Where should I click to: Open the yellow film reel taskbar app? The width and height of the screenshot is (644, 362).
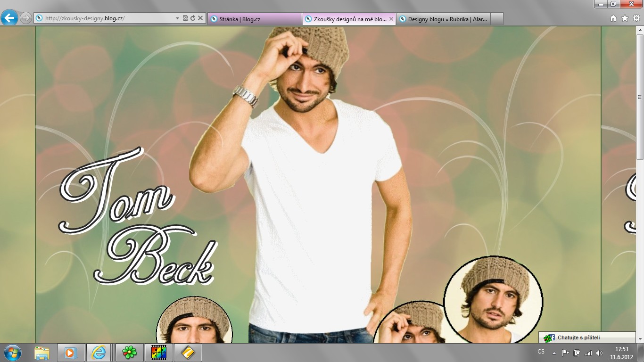click(x=188, y=353)
